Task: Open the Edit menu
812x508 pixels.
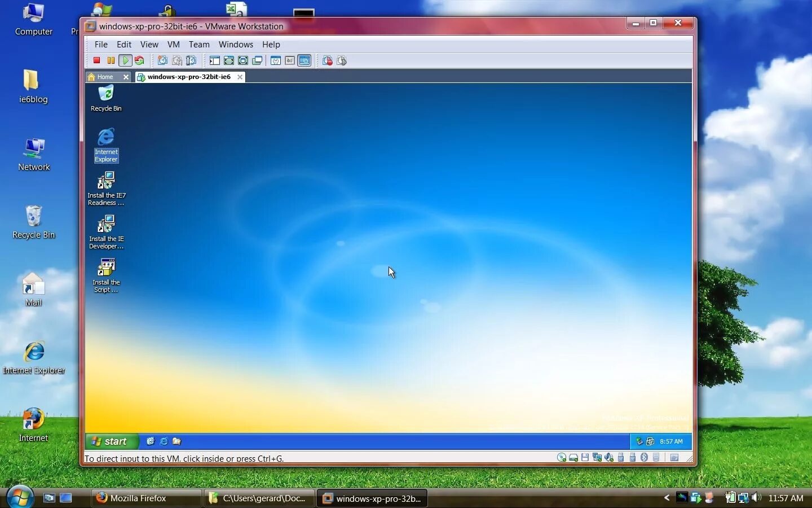Action: coord(124,44)
